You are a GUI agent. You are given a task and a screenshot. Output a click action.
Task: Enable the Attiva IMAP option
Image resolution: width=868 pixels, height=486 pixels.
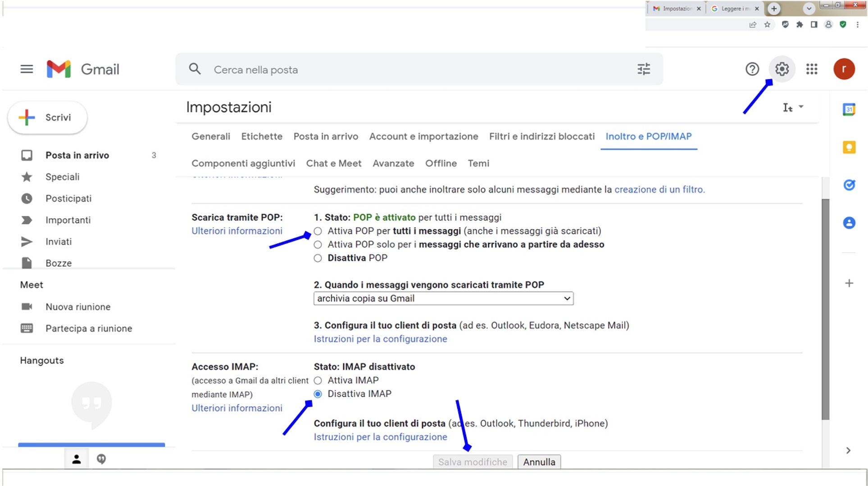[318, 381]
